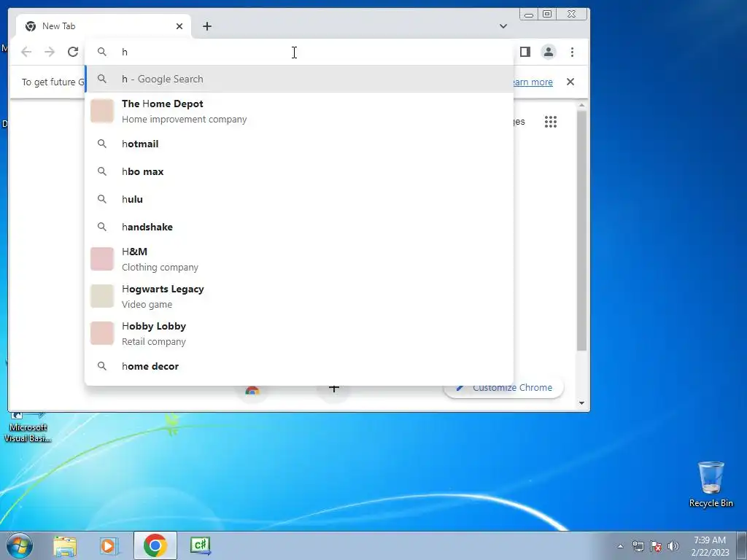Show hidden system tray icons
Image resolution: width=747 pixels, height=560 pixels.
tap(620, 546)
